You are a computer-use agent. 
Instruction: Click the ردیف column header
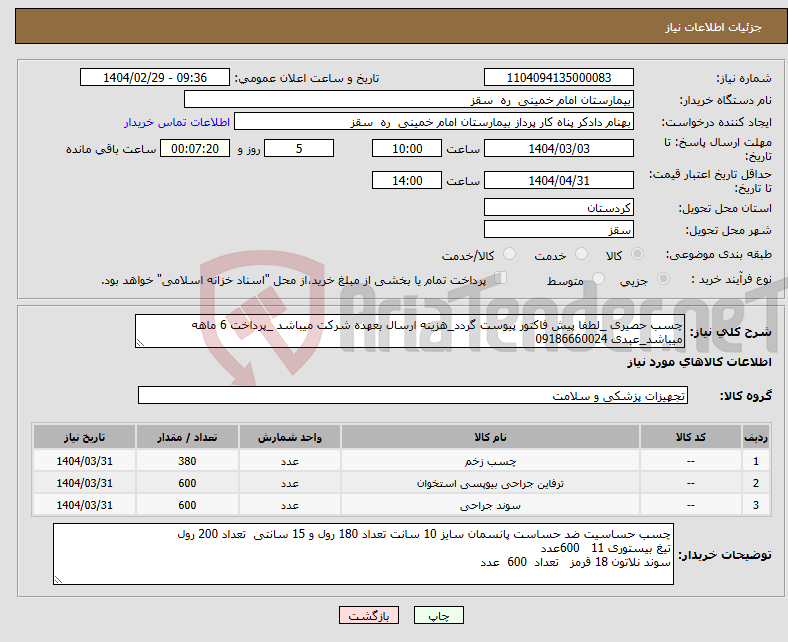pyautogui.click(x=756, y=437)
